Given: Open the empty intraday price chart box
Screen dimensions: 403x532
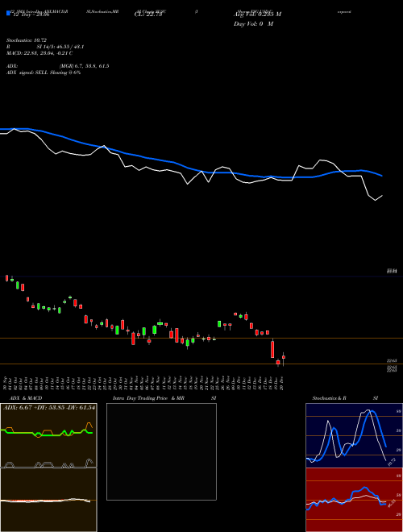Looking at the screenshot, I should 161,451.
